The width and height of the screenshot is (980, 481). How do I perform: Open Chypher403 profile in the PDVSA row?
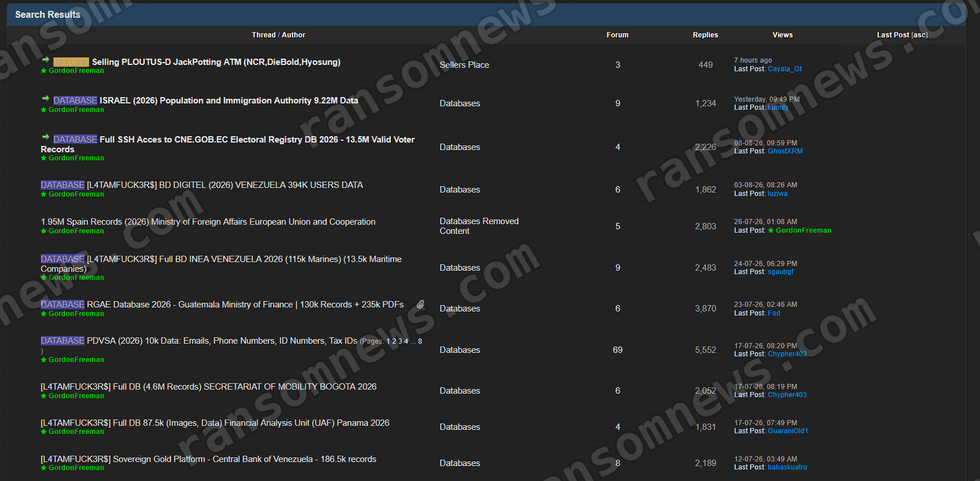point(787,354)
